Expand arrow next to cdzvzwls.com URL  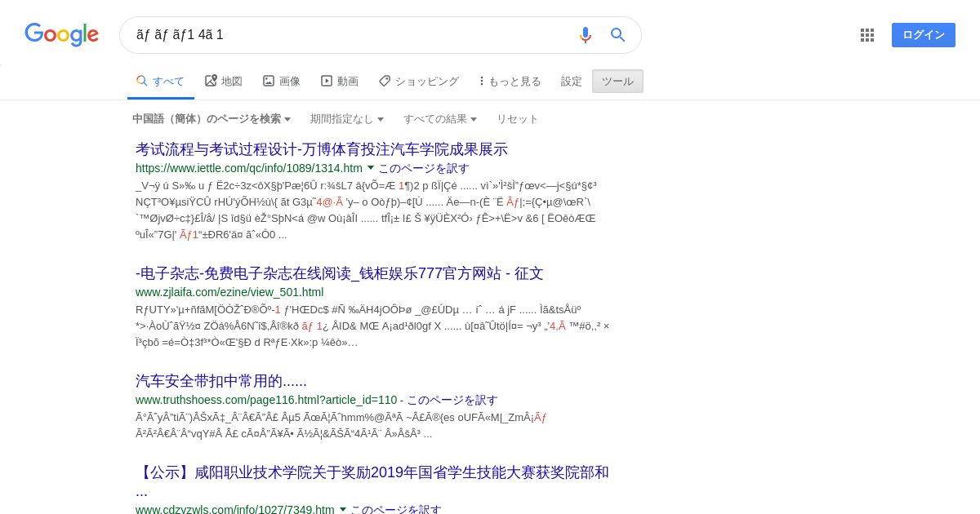[x=343, y=510]
